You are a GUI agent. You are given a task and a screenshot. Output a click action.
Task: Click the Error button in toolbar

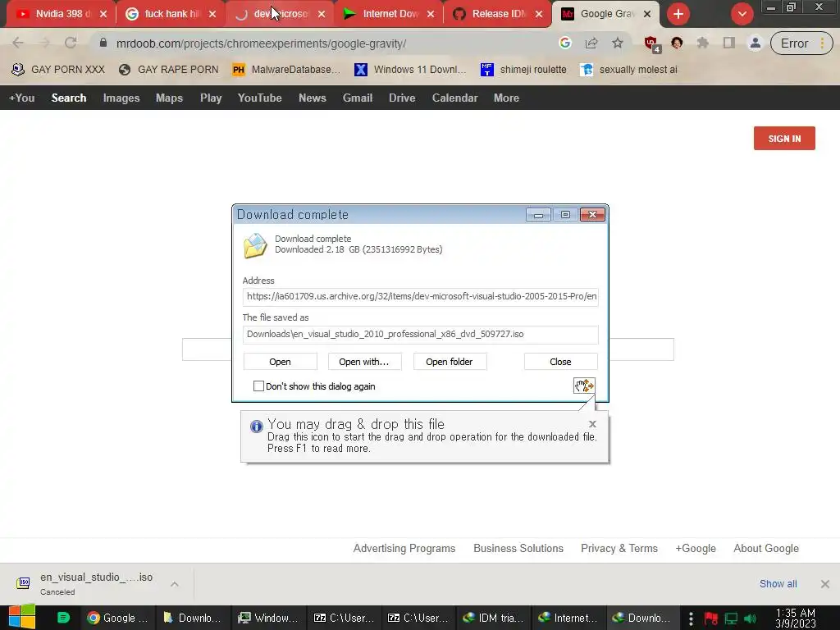pos(801,43)
